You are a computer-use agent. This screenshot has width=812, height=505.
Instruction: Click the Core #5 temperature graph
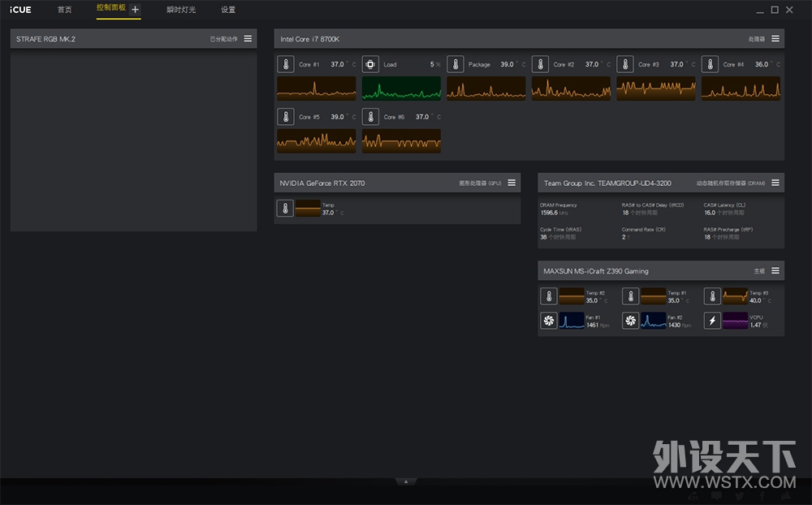[x=317, y=141]
